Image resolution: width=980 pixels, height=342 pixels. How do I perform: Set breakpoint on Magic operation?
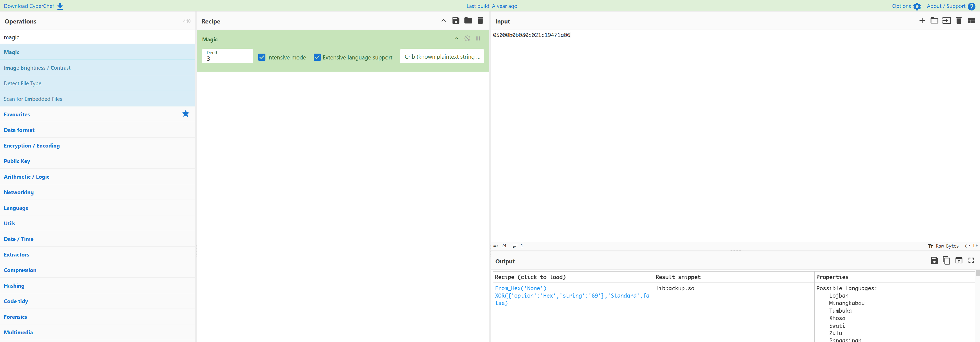tap(478, 39)
